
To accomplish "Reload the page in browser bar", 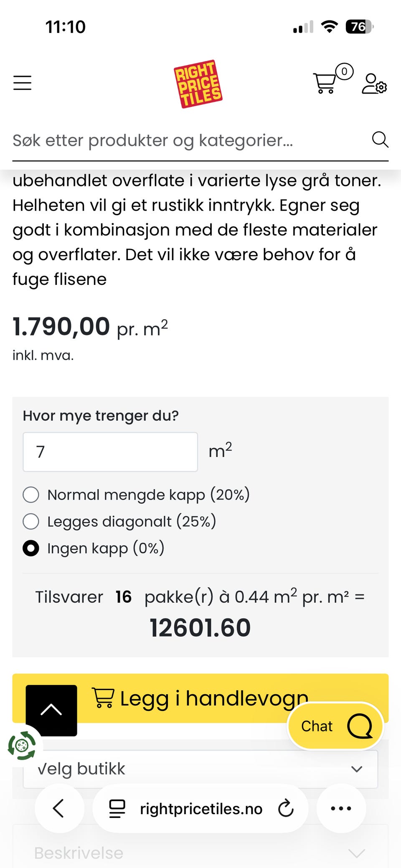I will pyautogui.click(x=286, y=808).
